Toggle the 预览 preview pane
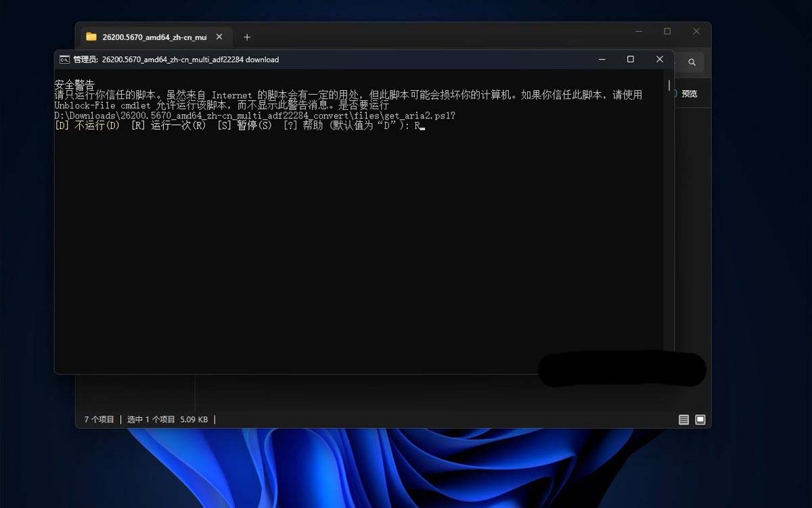Screen dimensions: 812x508 click(x=690, y=93)
